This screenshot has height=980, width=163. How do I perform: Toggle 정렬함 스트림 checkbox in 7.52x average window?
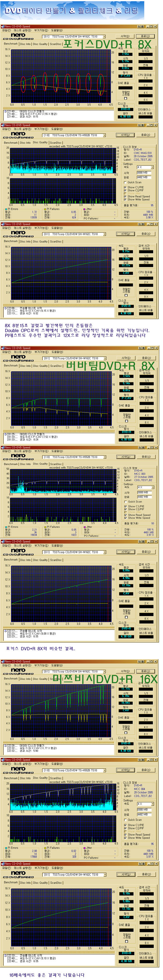pos(126,421)
